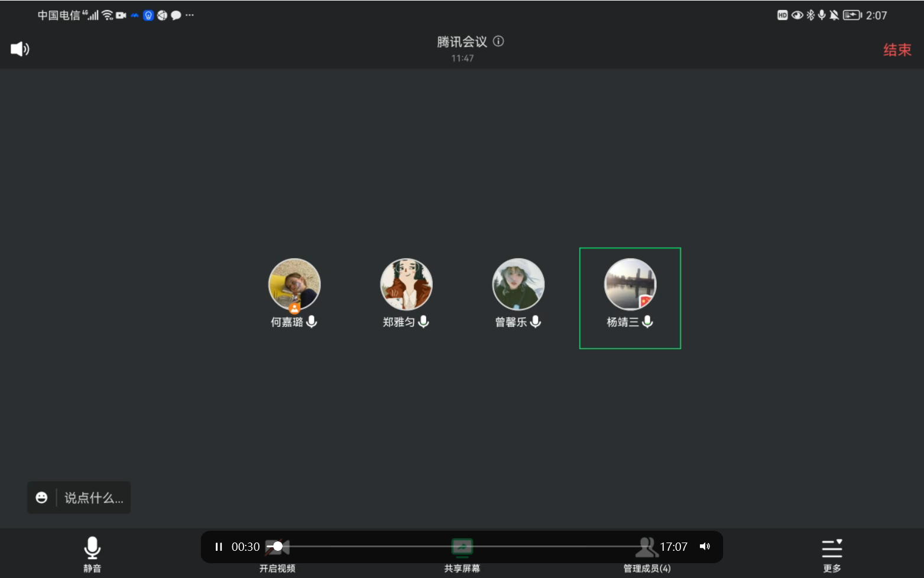
Task: Click microphone icon next to 杨靖三
Action: [647, 322]
